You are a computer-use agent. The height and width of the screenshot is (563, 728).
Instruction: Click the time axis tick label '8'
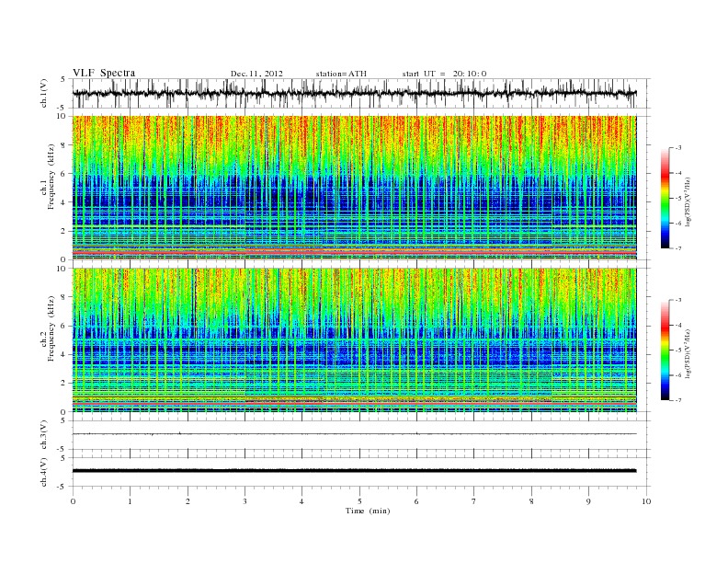531,501
